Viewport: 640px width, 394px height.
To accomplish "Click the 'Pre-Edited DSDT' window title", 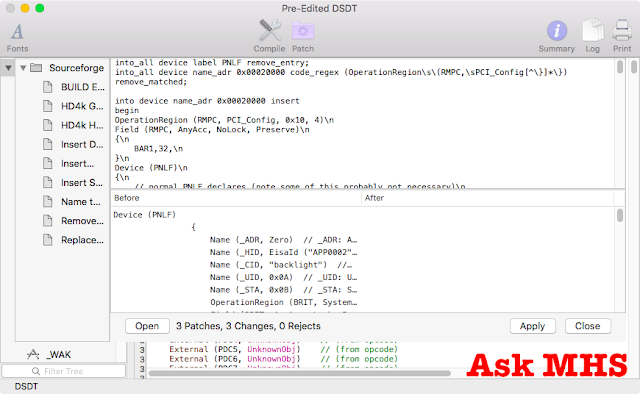I will point(319,9).
